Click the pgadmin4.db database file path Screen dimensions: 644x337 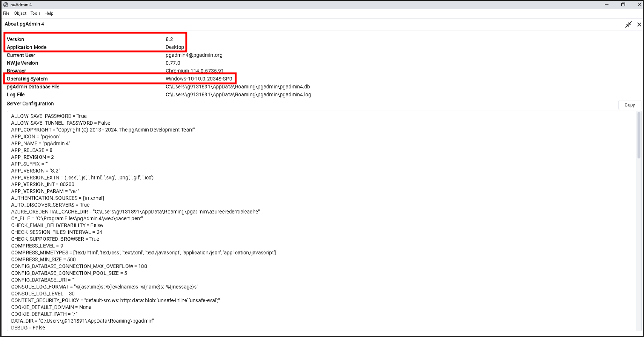click(238, 87)
